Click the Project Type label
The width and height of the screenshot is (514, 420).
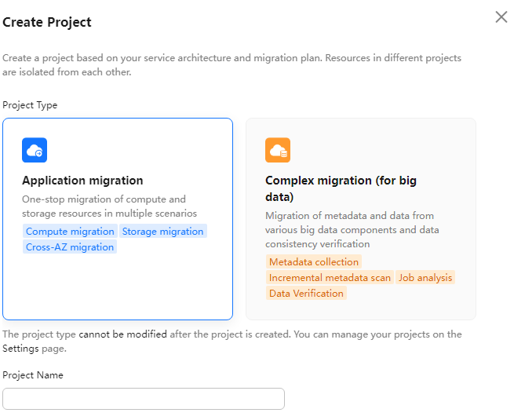point(30,105)
